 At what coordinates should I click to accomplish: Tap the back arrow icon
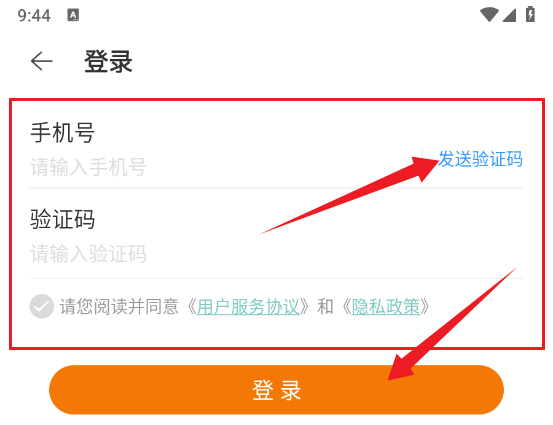click(x=42, y=61)
